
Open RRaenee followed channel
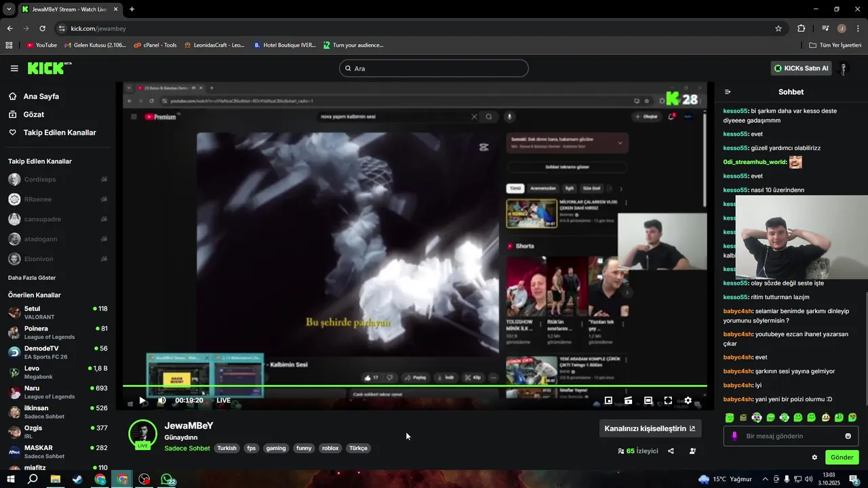click(x=58, y=199)
